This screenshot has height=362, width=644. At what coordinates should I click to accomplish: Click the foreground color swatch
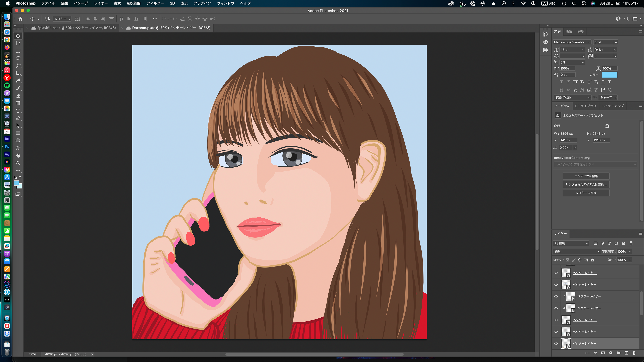point(16,183)
